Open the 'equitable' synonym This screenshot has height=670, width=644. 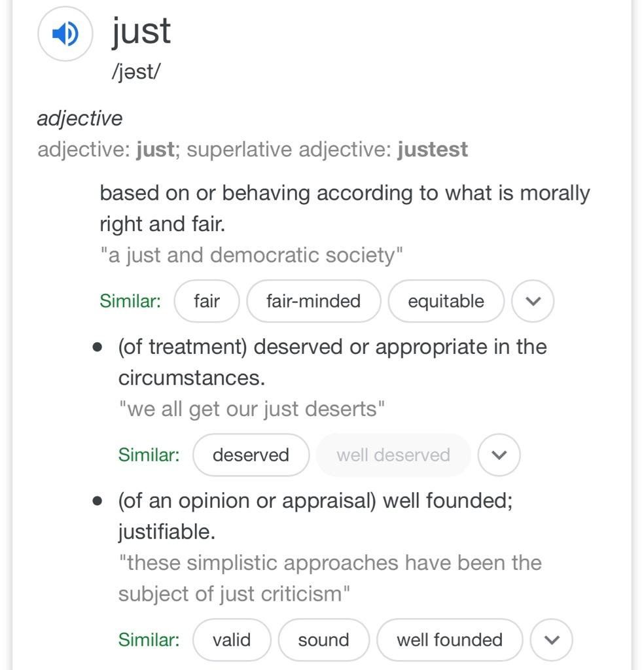(446, 301)
